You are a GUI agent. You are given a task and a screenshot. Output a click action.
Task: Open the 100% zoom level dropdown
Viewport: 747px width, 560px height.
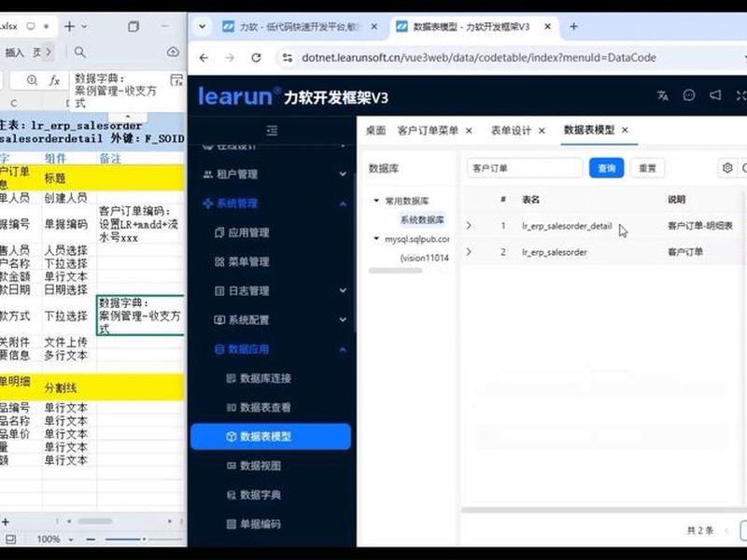point(71,539)
